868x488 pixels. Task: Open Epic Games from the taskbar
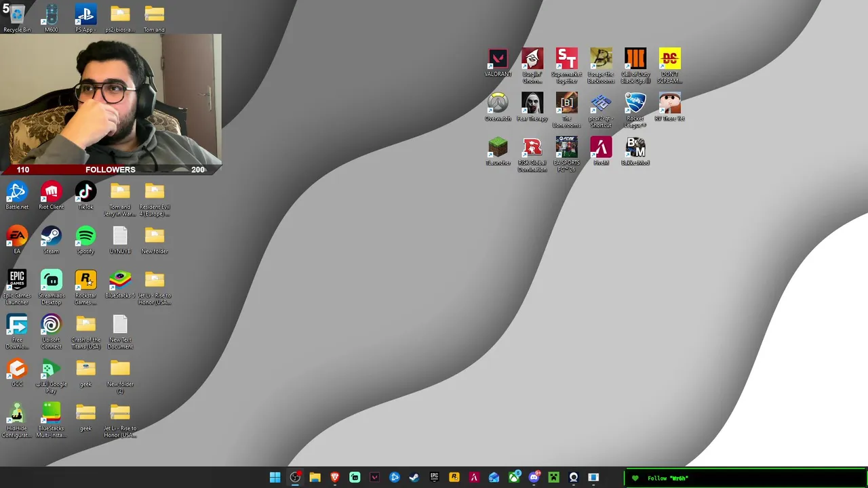point(434,478)
